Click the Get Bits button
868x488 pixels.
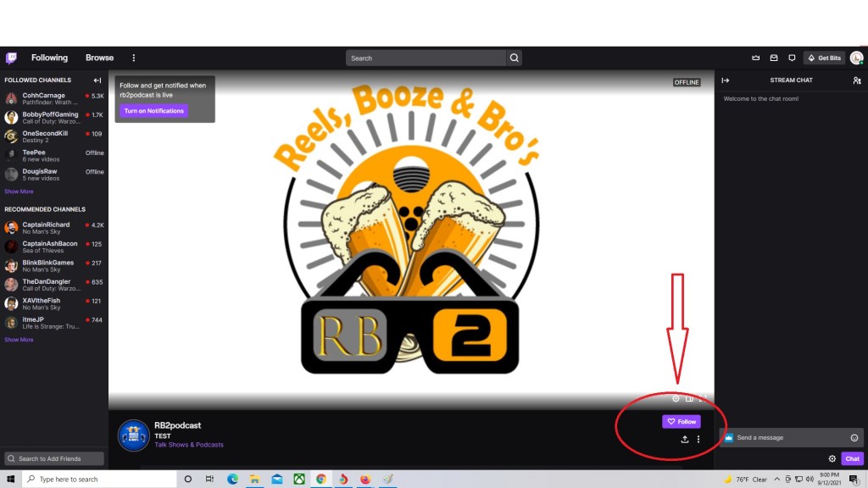point(824,58)
